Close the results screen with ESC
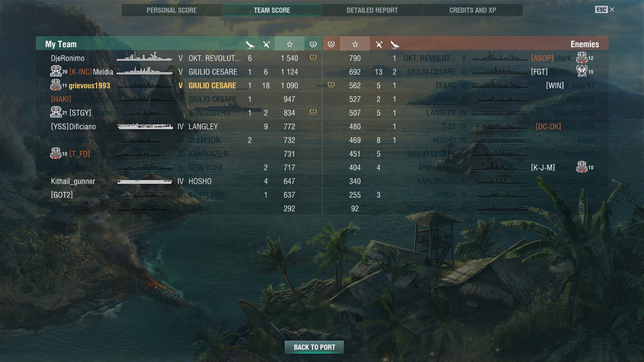 click(604, 9)
